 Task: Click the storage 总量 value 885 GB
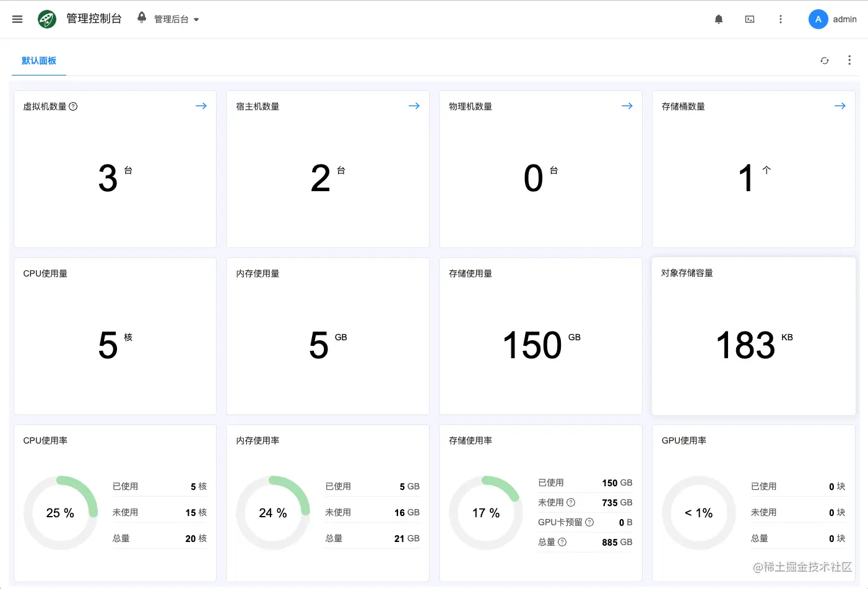tap(617, 542)
